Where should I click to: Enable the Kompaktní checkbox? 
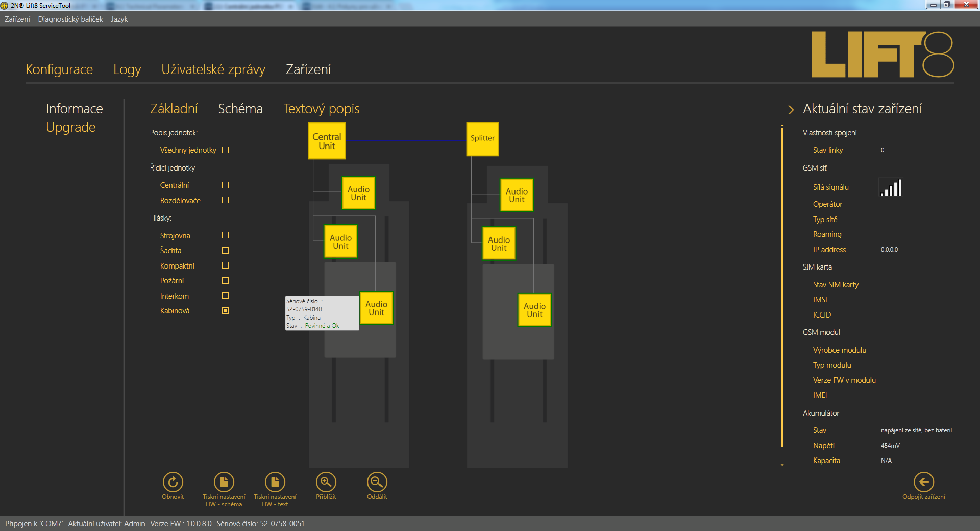[x=226, y=265]
